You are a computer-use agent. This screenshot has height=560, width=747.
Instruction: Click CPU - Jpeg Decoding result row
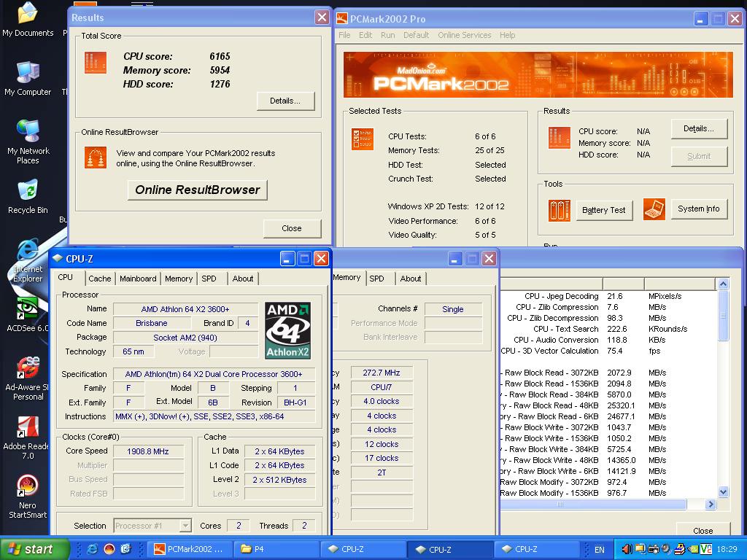coord(608,296)
